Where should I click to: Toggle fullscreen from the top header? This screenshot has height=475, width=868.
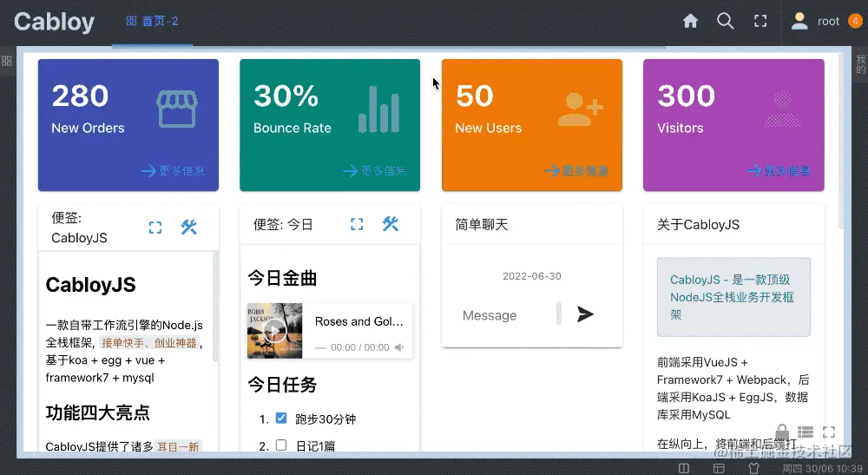[760, 21]
